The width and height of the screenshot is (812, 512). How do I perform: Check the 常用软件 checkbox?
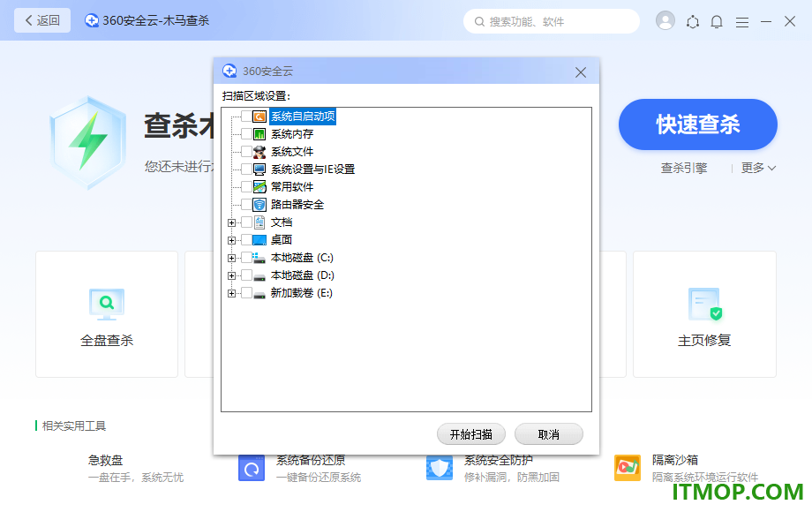(x=246, y=187)
